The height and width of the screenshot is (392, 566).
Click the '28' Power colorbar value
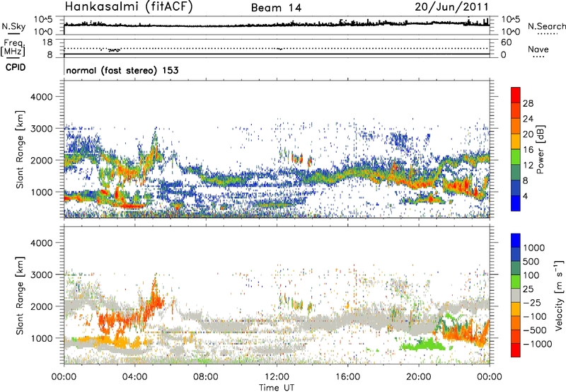coord(528,103)
